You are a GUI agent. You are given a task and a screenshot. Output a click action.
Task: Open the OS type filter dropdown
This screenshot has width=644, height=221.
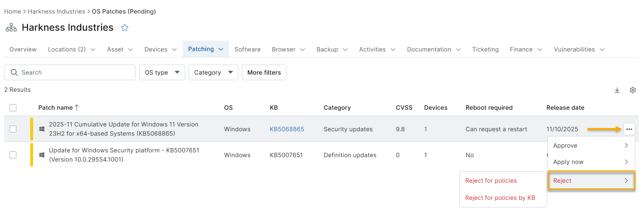[162, 73]
